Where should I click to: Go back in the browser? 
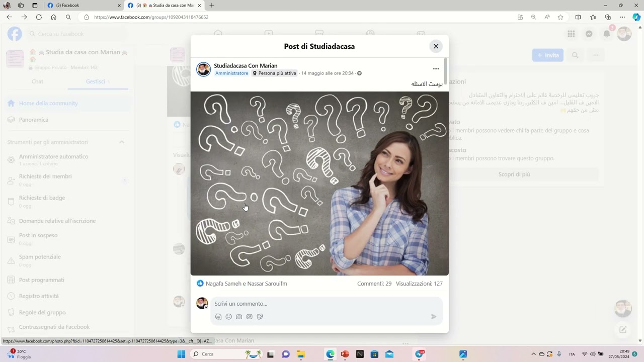[9, 17]
